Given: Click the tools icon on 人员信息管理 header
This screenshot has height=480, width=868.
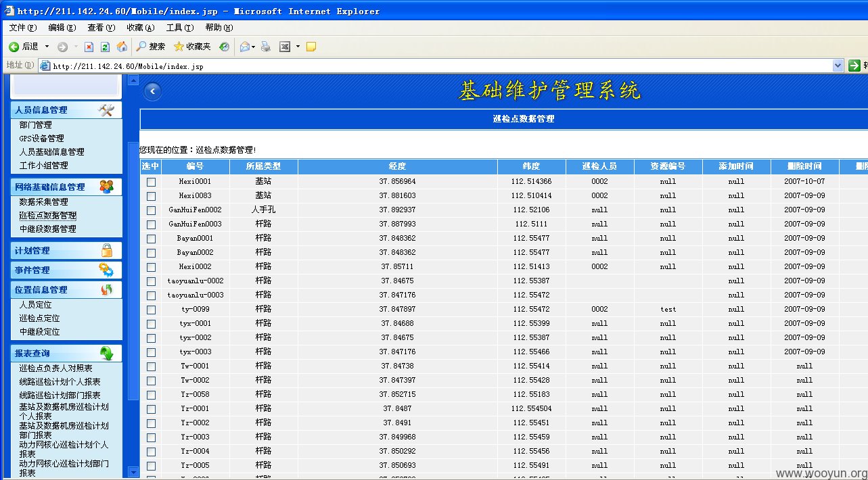Looking at the screenshot, I should pyautogui.click(x=106, y=110).
